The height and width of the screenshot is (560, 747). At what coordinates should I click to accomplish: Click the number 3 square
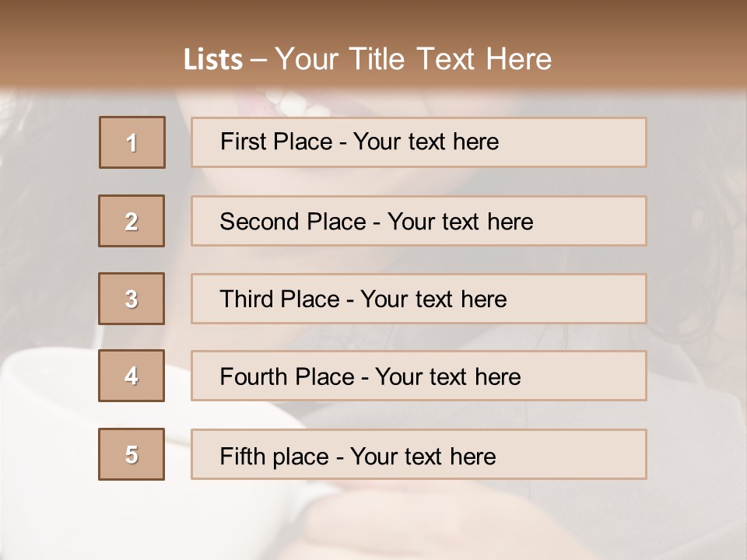tap(132, 299)
